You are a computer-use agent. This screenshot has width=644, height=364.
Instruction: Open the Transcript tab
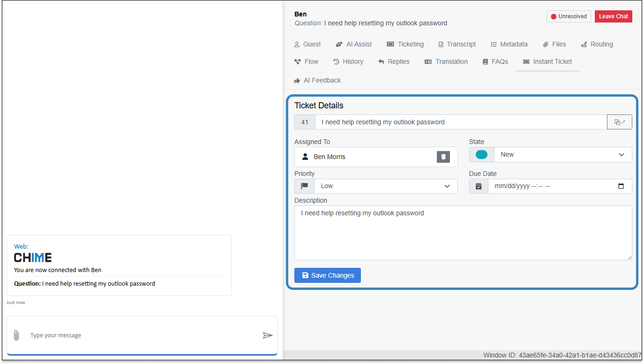pos(457,44)
